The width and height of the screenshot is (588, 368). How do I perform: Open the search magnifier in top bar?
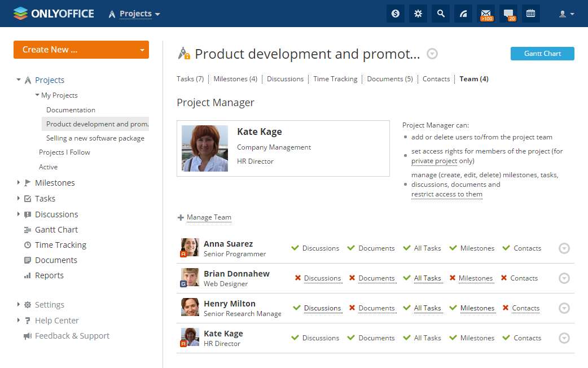pos(441,14)
